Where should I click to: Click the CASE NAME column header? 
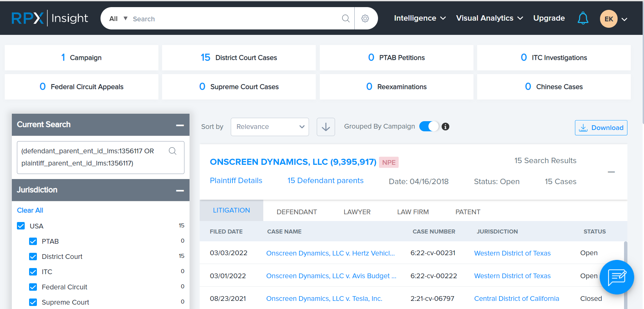point(284,231)
